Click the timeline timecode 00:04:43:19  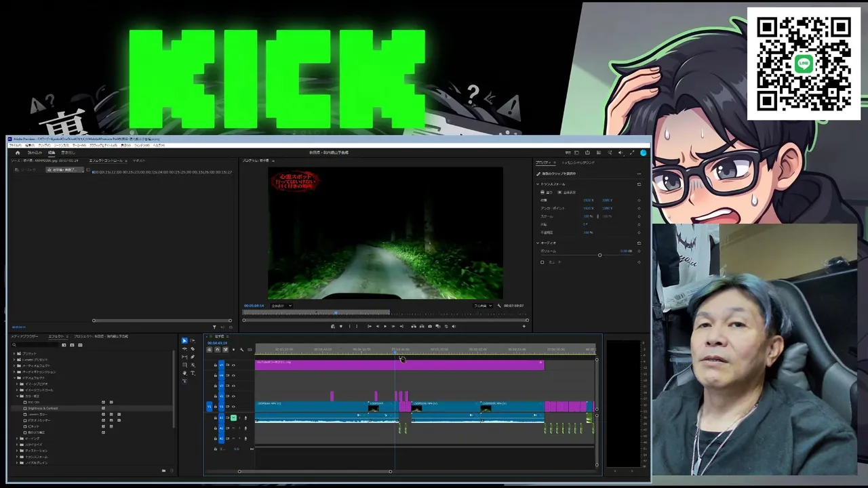point(217,343)
